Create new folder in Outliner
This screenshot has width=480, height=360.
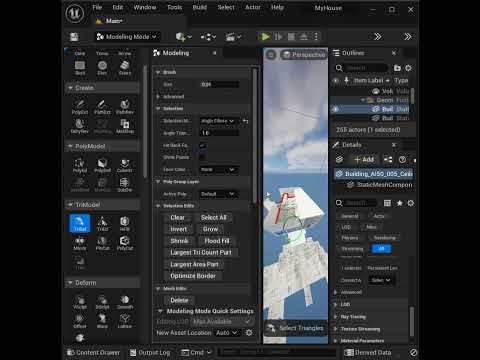click(397, 68)
